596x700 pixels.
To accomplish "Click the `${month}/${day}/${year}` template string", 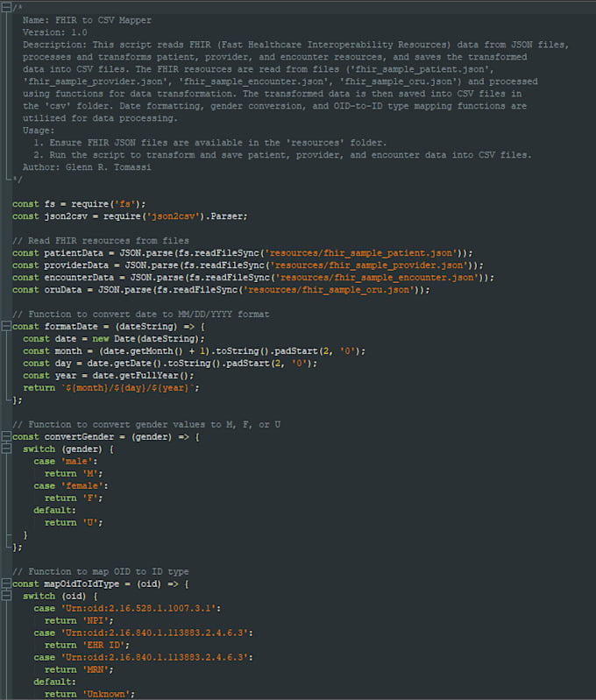I will 127,388.
